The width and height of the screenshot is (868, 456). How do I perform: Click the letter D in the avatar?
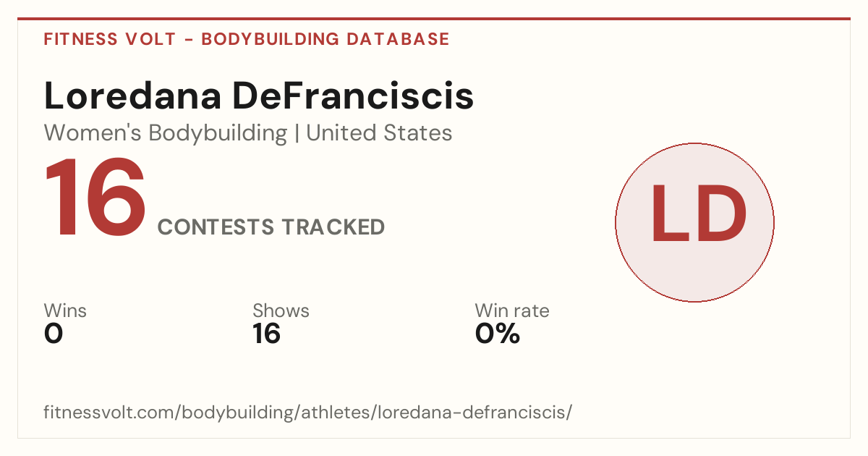click(x=720, y=214)
